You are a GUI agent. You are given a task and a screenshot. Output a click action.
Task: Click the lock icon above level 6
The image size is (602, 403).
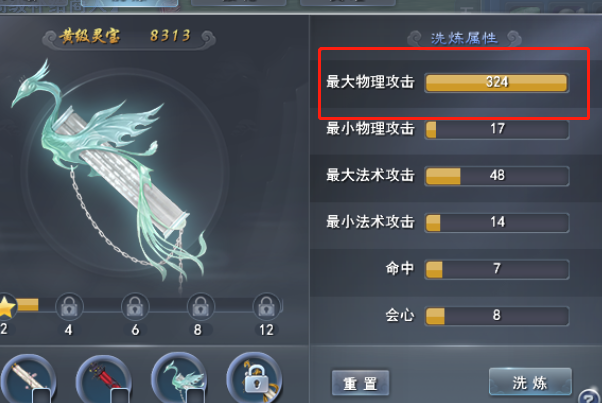tap(135, 307)
